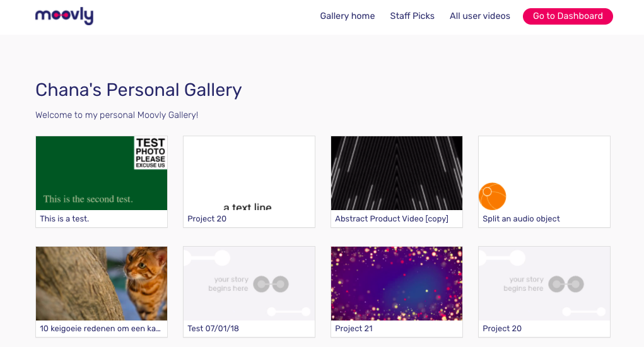Click 'Abstract Product Video [copy]' title
This screenshot has width=644, height=347.
(x=392, y=219)
